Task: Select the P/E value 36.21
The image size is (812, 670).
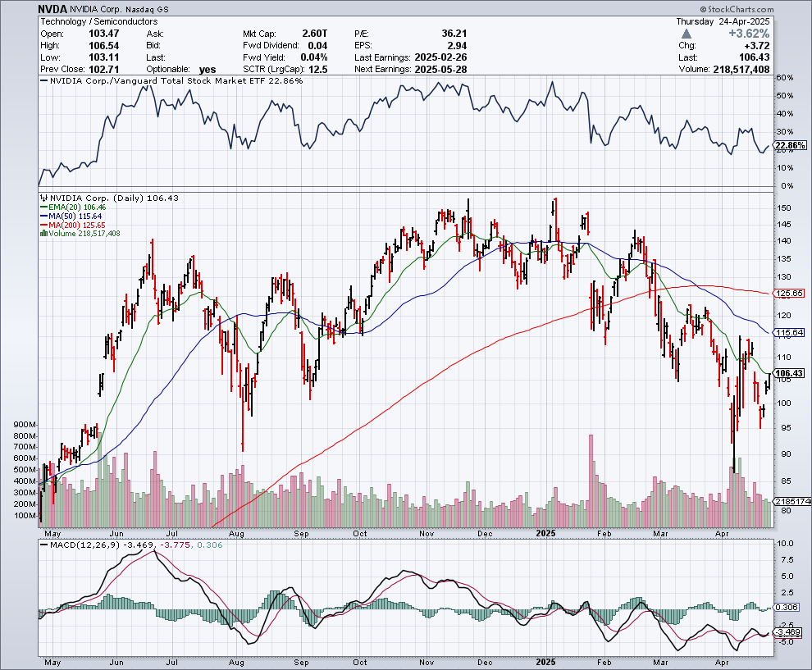Action: tap(454, 34)
